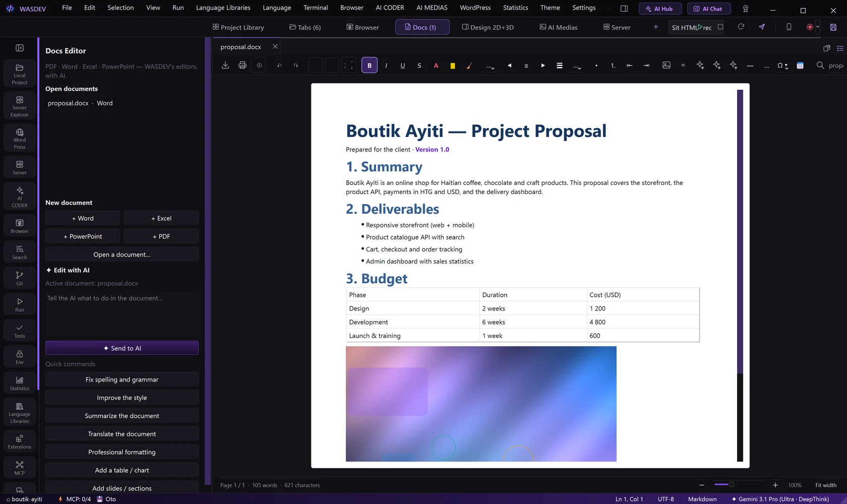Align text to the center
Screen dimensions: 847x504
tap(526, 66)
